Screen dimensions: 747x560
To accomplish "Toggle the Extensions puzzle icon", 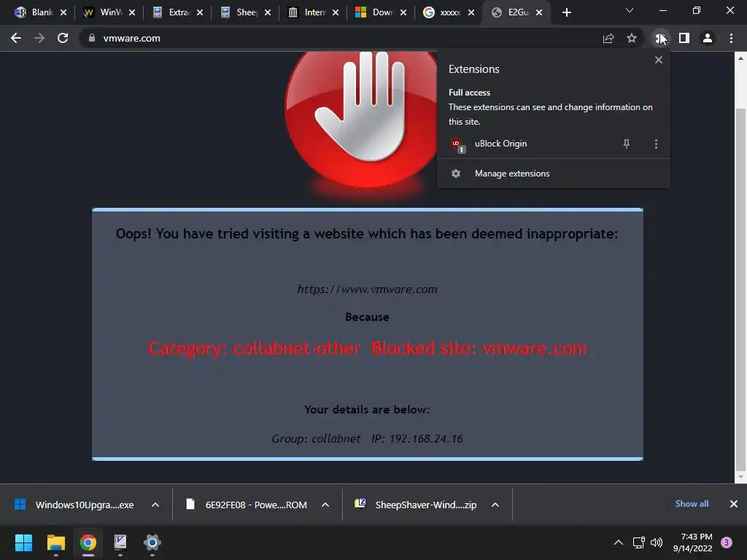I will pyautogui.click(x=660, y=38).
